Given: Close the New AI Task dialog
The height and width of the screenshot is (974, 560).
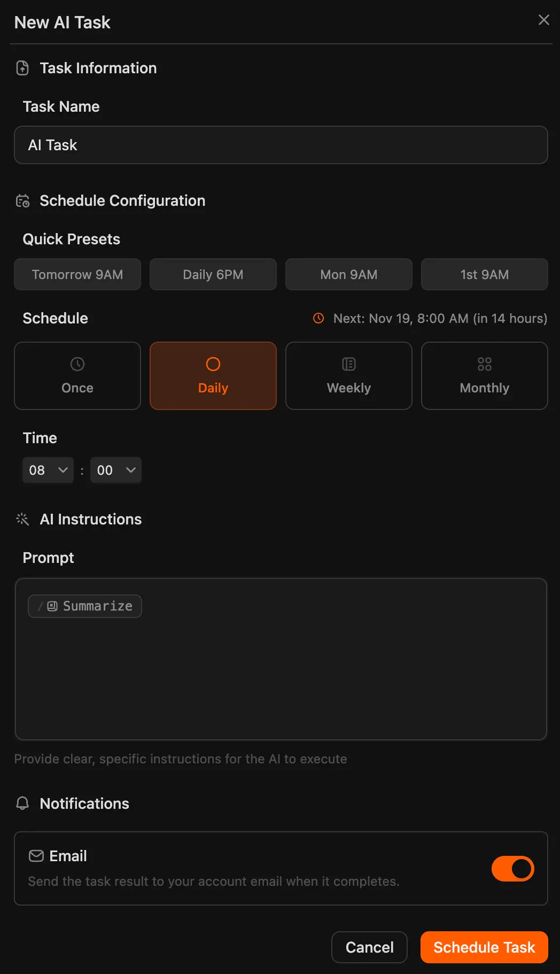Looking at the screenshot, I should 543,20.
